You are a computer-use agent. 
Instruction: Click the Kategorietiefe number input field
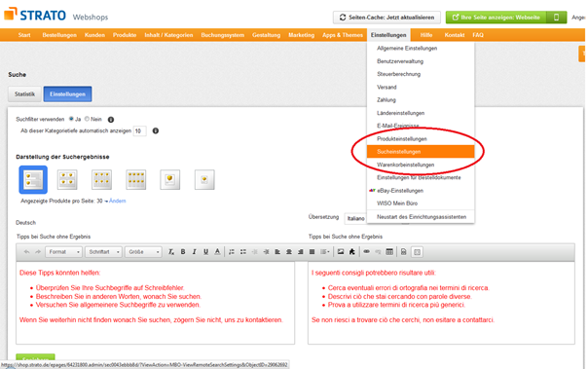(x=139, y=130)
